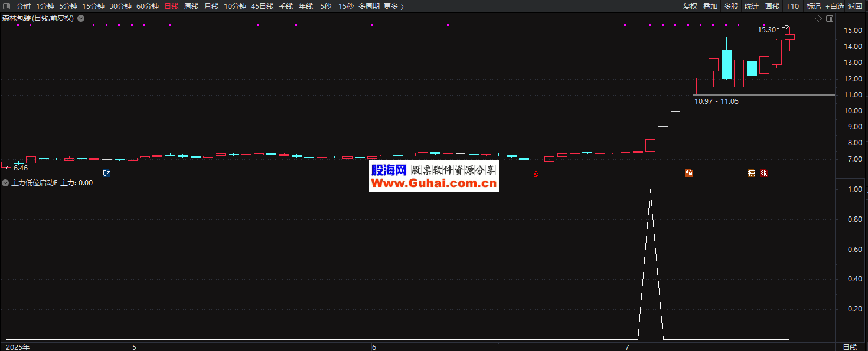Switch to the 5分钟 period tab

pyautogui.click(x=68, y=6)
